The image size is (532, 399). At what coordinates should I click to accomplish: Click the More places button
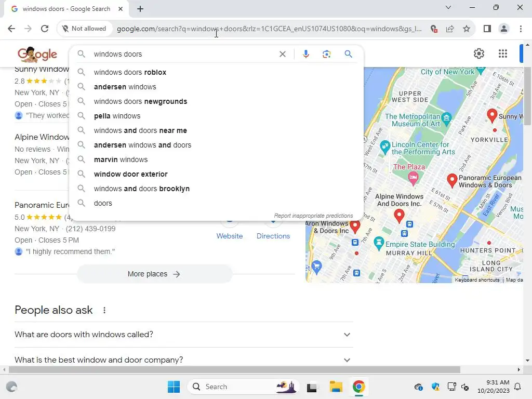click(154, 274)
